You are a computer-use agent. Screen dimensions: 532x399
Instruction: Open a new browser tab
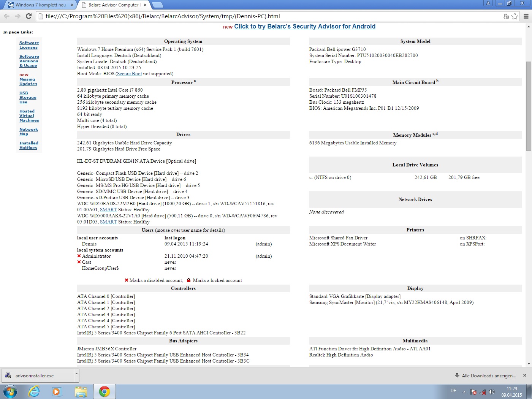click(157, 5)
